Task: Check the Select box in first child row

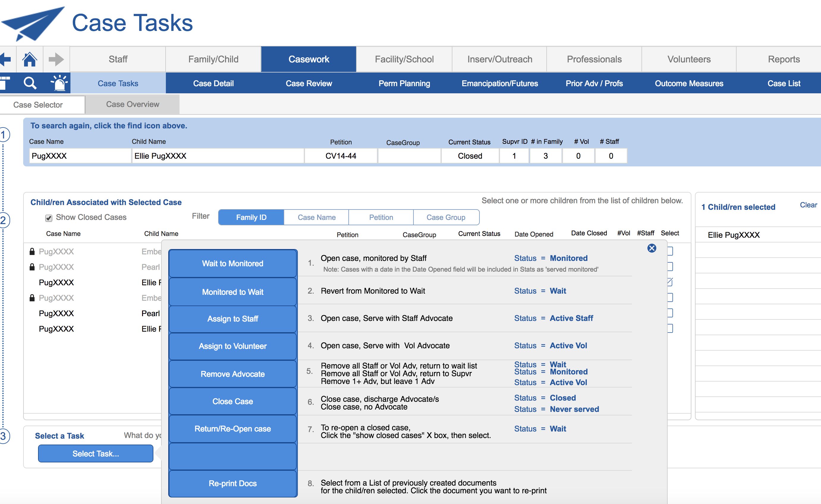Action: [x=670, y=251]
